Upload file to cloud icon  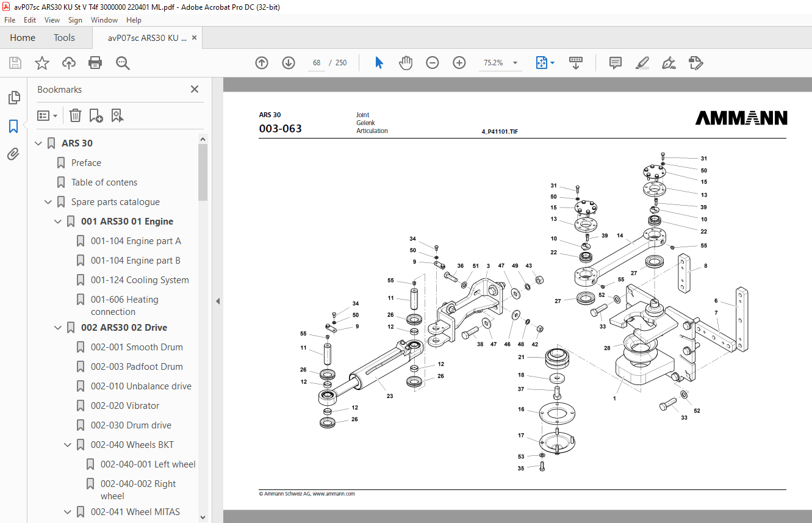[x=69, y=63]
